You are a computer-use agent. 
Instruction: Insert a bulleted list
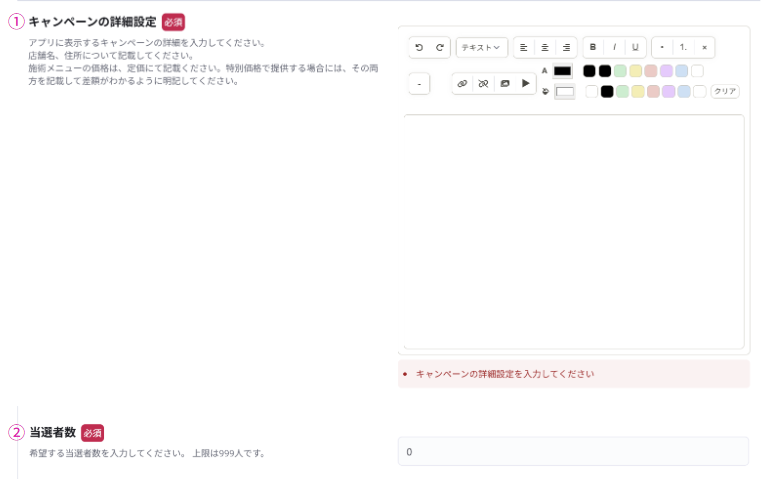pos(662,47)
